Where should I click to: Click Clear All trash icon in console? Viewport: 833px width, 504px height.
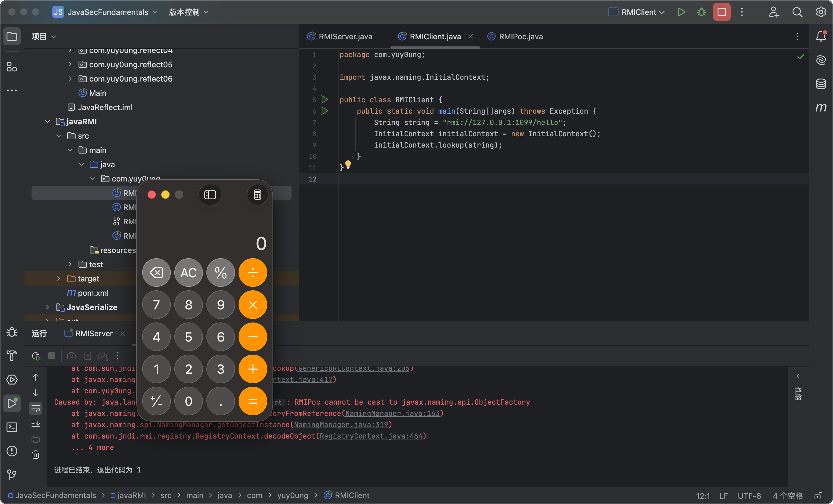click(x=36, y=455)
